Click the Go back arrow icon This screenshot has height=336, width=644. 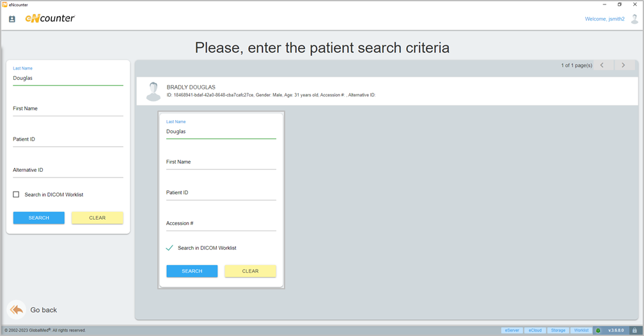pos(17,310)
